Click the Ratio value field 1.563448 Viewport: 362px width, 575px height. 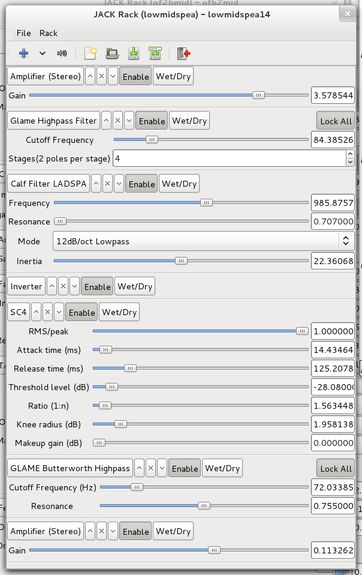[x=333, y=406]
